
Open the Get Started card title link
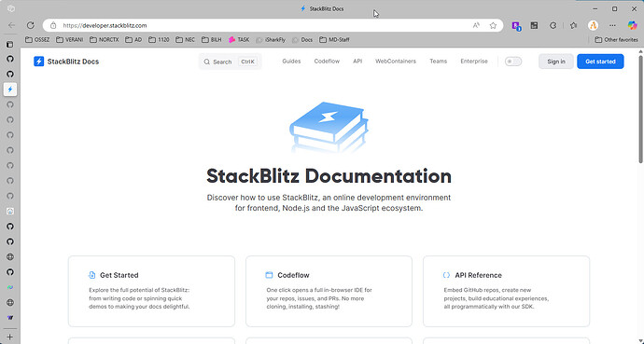point(119,275)
